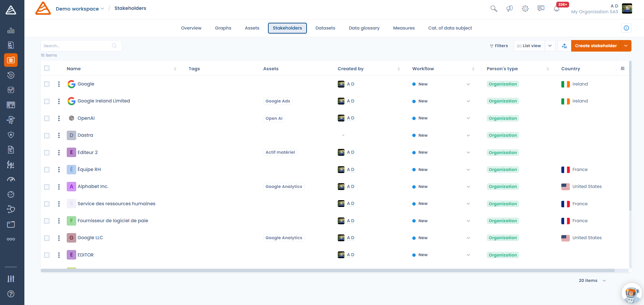Open the user profile avatar
644x305 pixels.
(627, 9)
